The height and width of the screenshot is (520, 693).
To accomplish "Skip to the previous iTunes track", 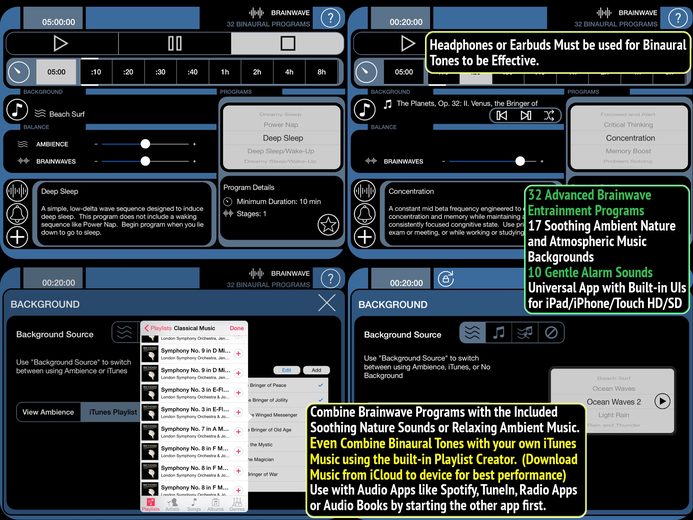I will (502, 116).
